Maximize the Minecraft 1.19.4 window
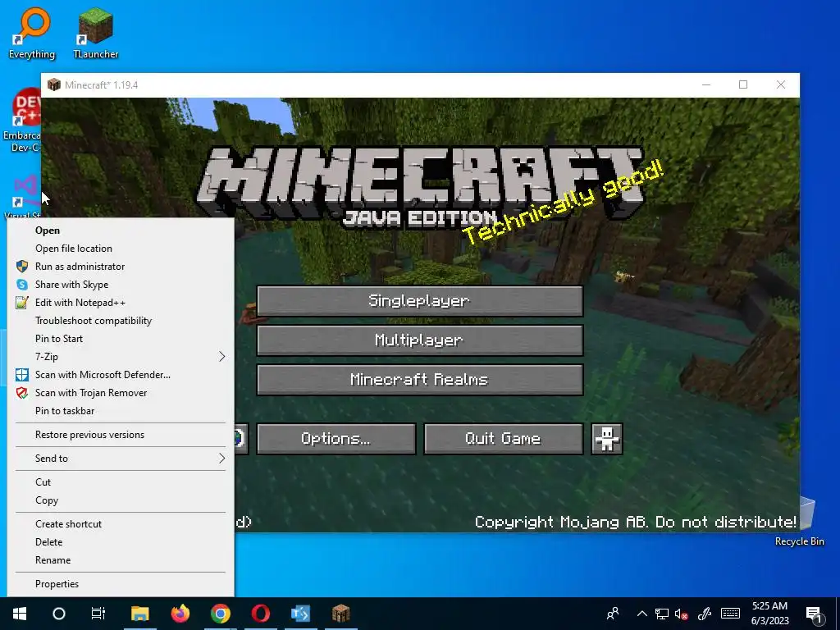 click(x=743, y=84)
